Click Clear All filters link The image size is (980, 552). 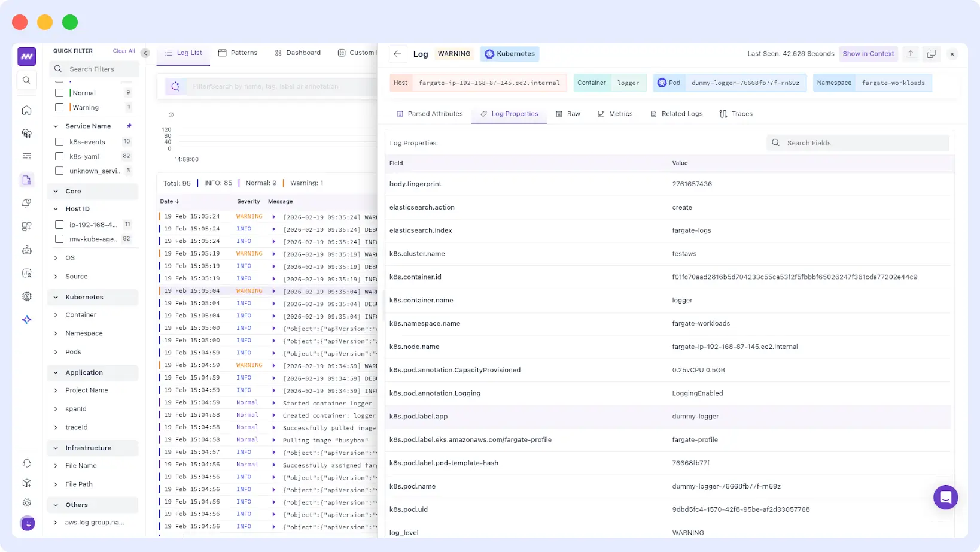point(124,51)
